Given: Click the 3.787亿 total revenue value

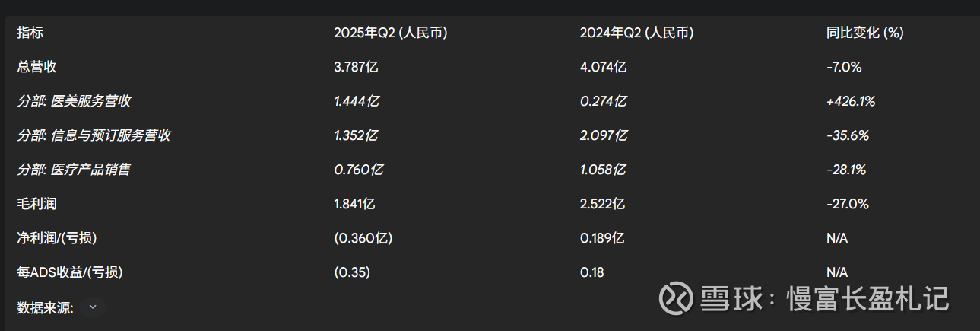Looking at the screenshot, I should pyautogui.click(x=356, y=67).
